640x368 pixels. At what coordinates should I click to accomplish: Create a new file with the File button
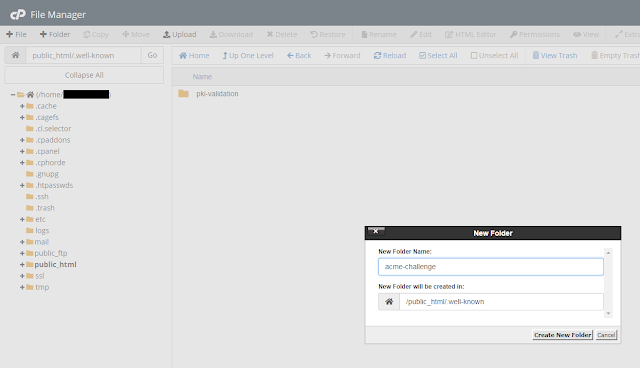point(16,34)
